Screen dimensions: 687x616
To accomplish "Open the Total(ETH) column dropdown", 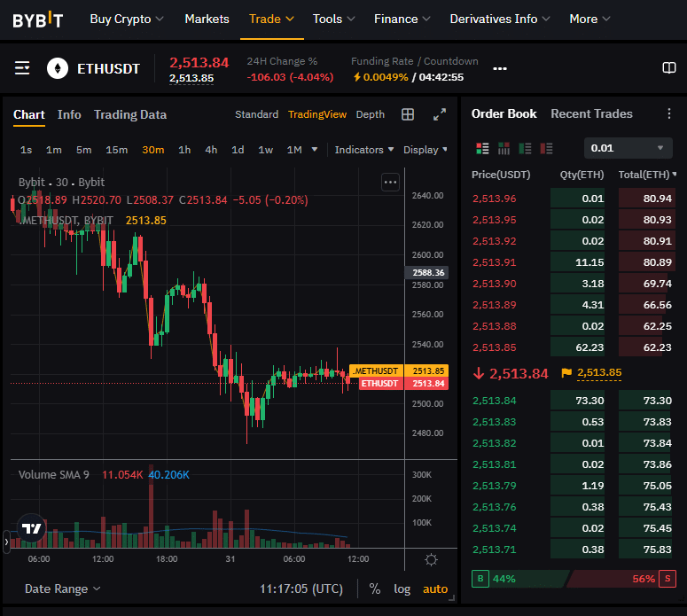I will pyautogui.click(x=647, y=175).
